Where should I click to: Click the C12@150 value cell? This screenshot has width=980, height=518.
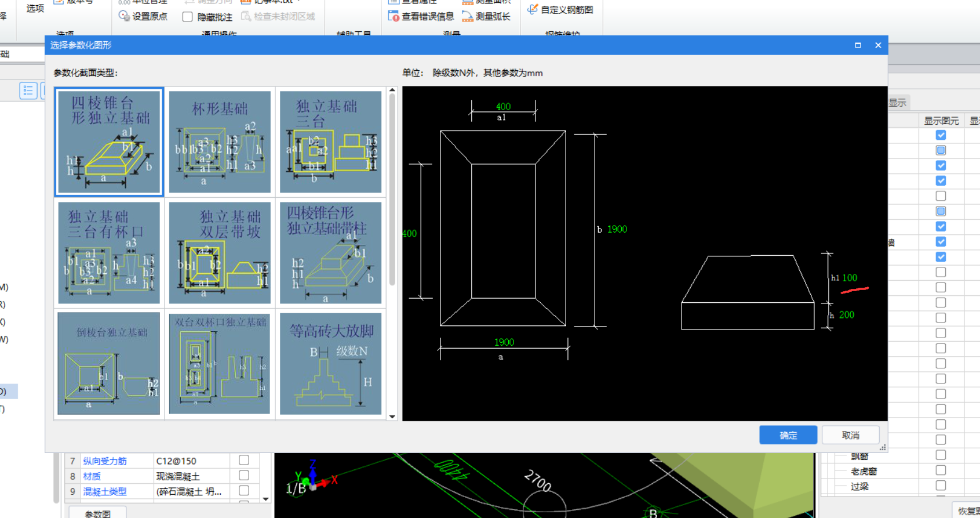pyautogui.click(x=192, y=461)
